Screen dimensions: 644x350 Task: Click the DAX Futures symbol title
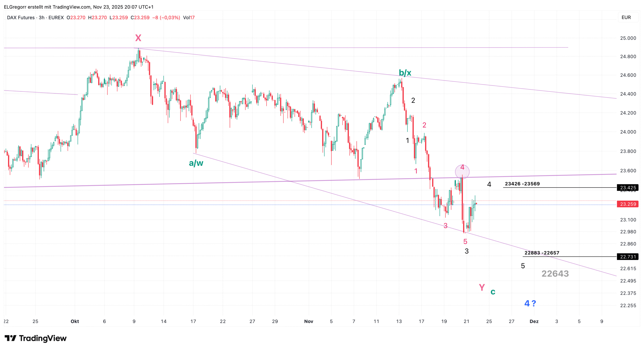click(21, 17)
